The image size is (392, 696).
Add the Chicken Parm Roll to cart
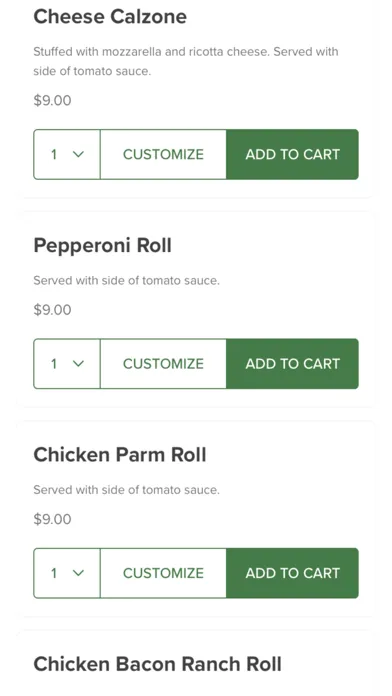pos(292,573)
